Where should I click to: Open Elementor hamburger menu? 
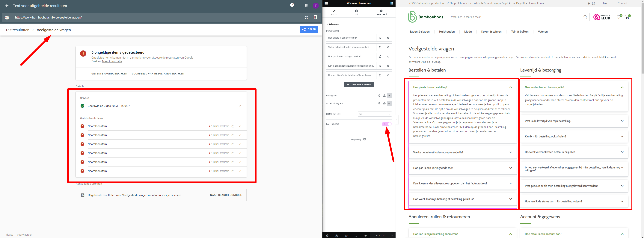(326, 4)
